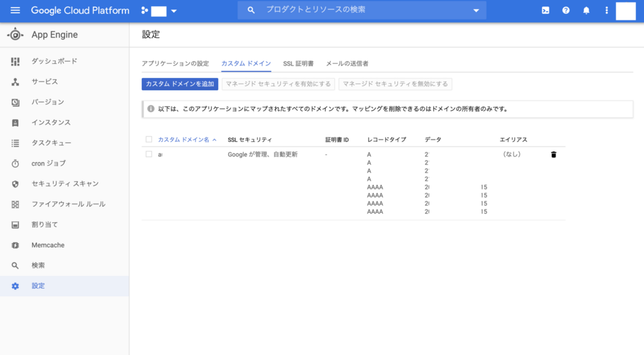This screenshot has height=355, width=644.
Task: Click the 設定 page heading
Action: (x=151, y=35)
